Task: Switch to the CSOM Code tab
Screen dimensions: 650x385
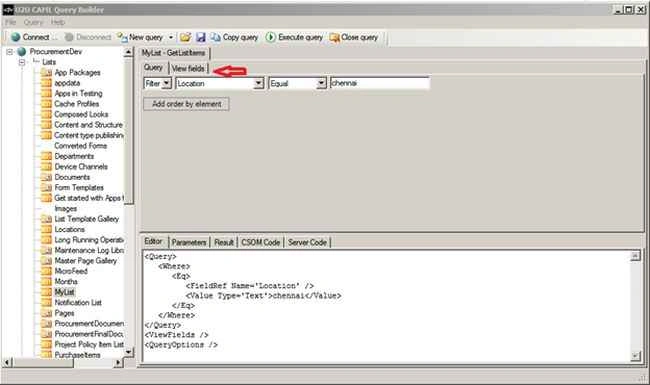Action: tap(260, 242)
